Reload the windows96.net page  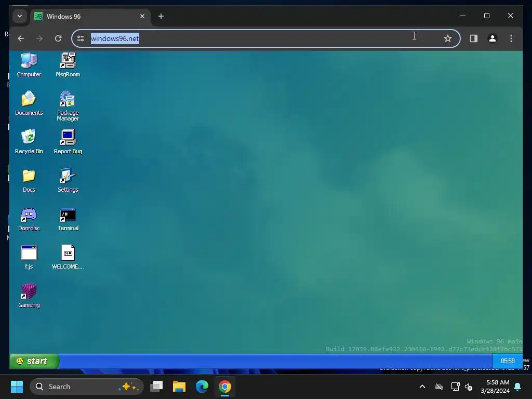coord(58,38)
